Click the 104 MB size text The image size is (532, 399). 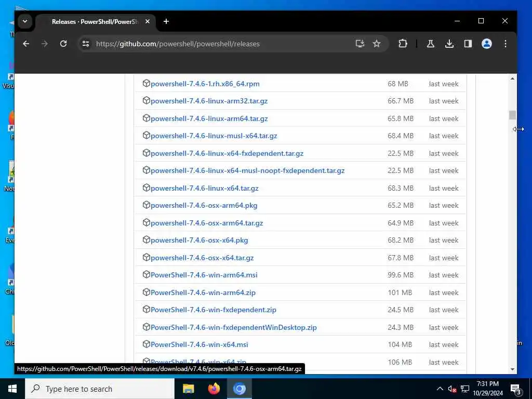click(x=400, y=345)
